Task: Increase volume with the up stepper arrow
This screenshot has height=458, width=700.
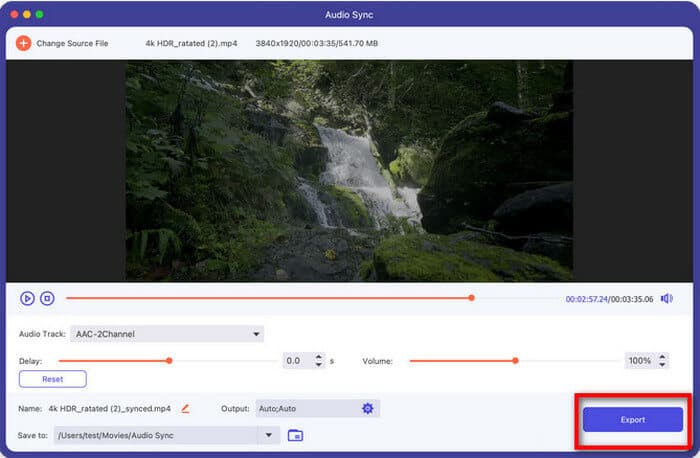Action: tap(662, 356)
